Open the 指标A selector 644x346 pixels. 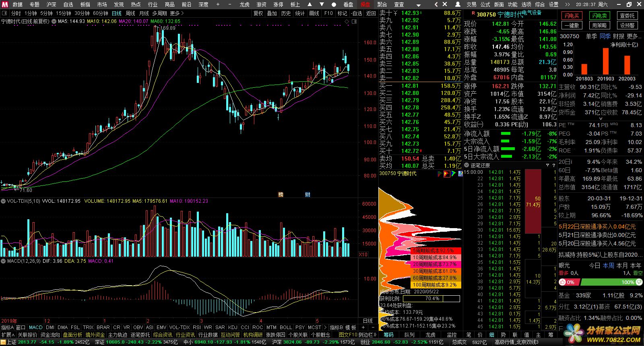pos(8,327)
